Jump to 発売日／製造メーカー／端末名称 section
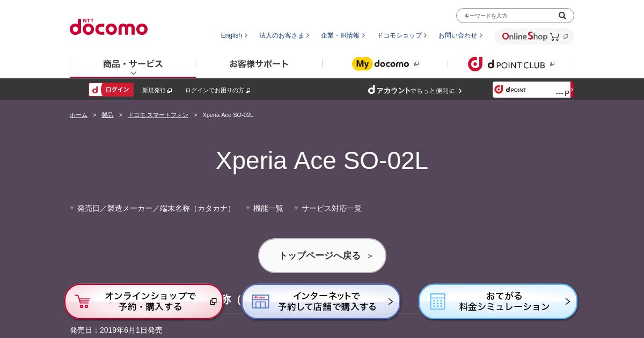The image size is (644, 338). click(151, 208)
